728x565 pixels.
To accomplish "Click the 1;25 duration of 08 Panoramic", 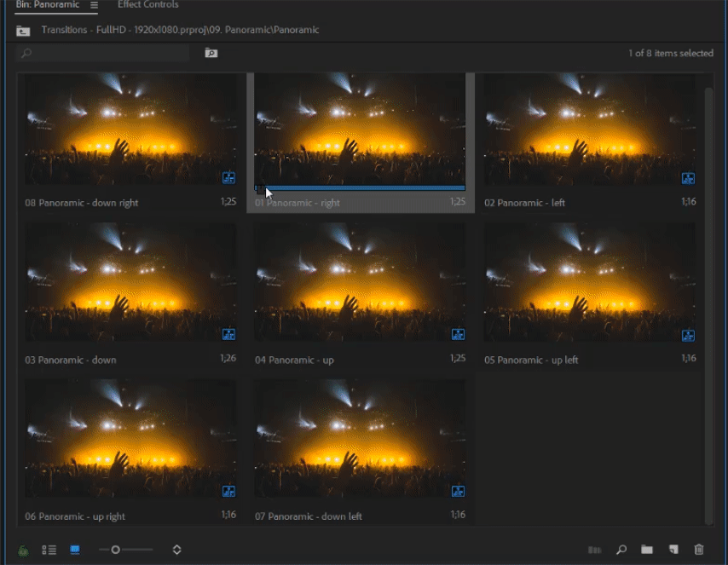I will point(228,201).
